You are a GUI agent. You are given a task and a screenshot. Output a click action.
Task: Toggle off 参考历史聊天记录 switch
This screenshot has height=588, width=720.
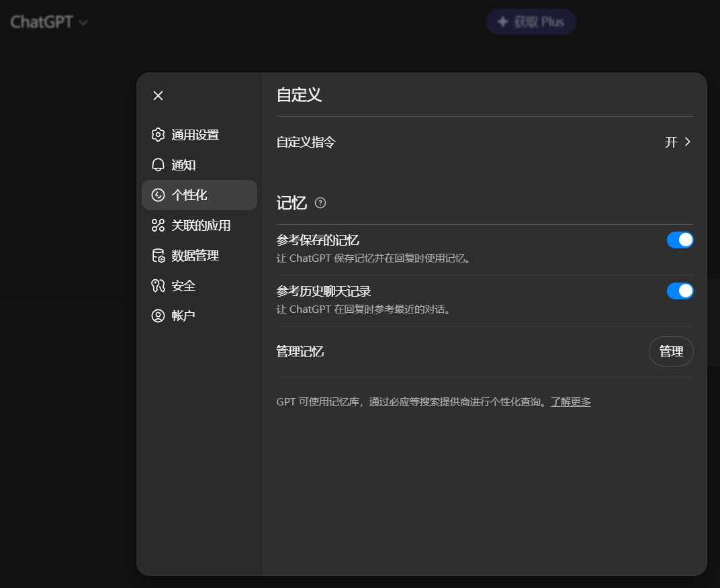tap(680, 291)
